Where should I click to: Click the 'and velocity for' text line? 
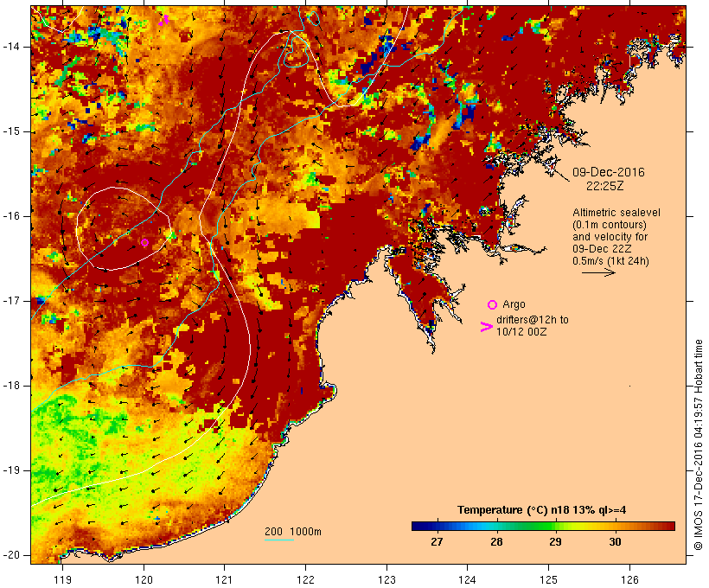click(610, 237)
